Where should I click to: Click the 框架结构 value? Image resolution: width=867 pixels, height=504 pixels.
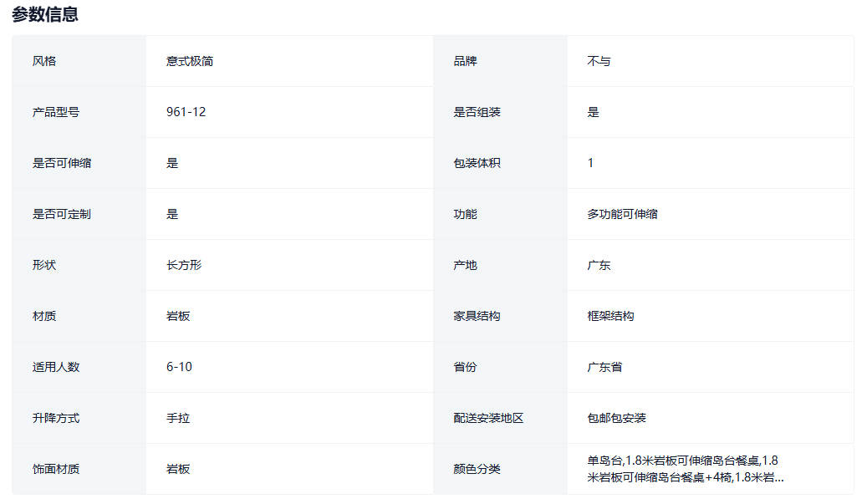pyautogui.click(x=610, y=316)
